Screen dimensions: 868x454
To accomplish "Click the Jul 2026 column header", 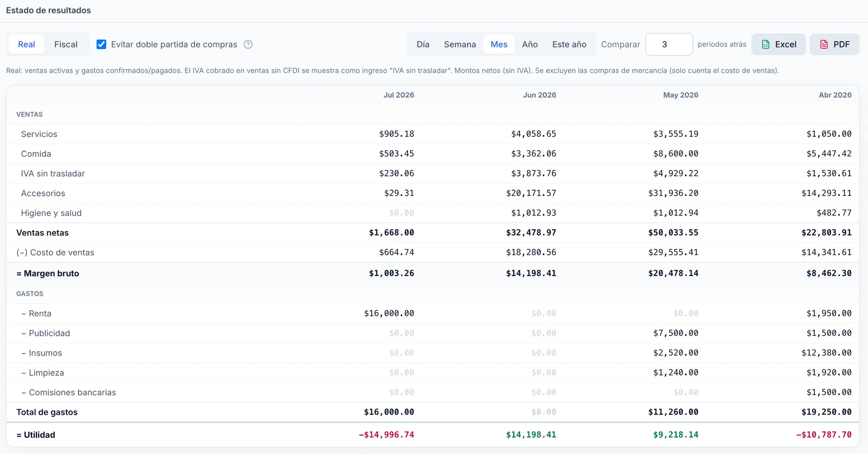I will (x=398, y=95).
